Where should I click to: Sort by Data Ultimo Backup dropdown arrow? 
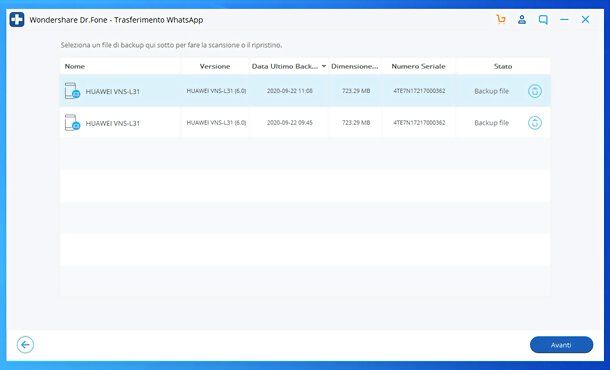324,66
